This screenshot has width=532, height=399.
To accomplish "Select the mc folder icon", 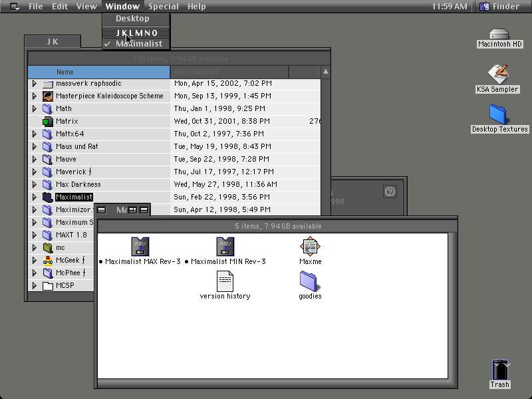I will (x=48, y=247).
